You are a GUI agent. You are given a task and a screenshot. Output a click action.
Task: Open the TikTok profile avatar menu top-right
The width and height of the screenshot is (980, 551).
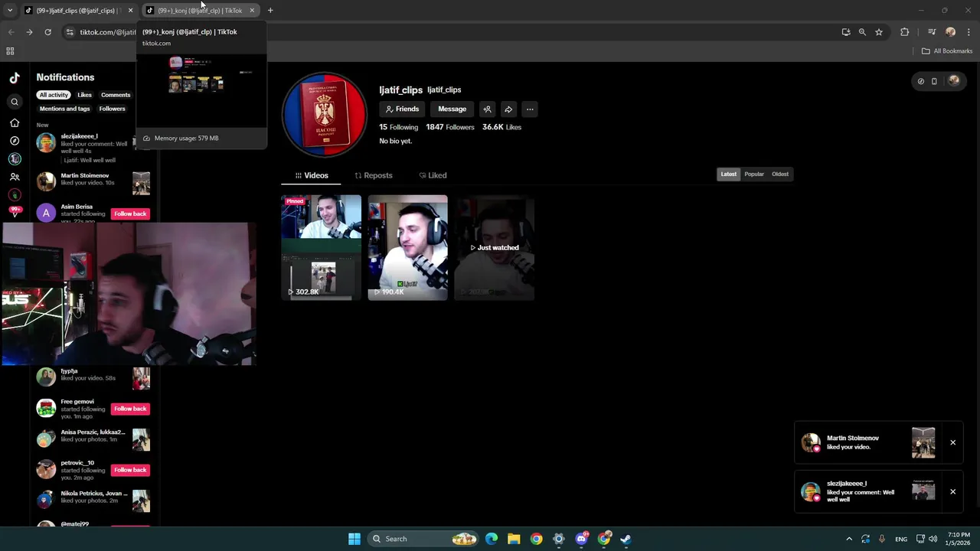954,80
